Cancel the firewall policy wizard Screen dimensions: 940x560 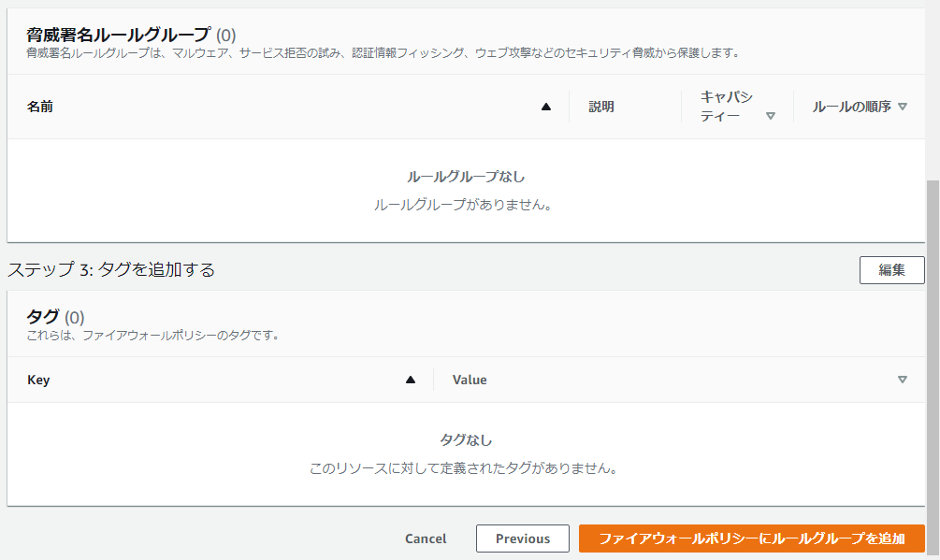[426, 538]
